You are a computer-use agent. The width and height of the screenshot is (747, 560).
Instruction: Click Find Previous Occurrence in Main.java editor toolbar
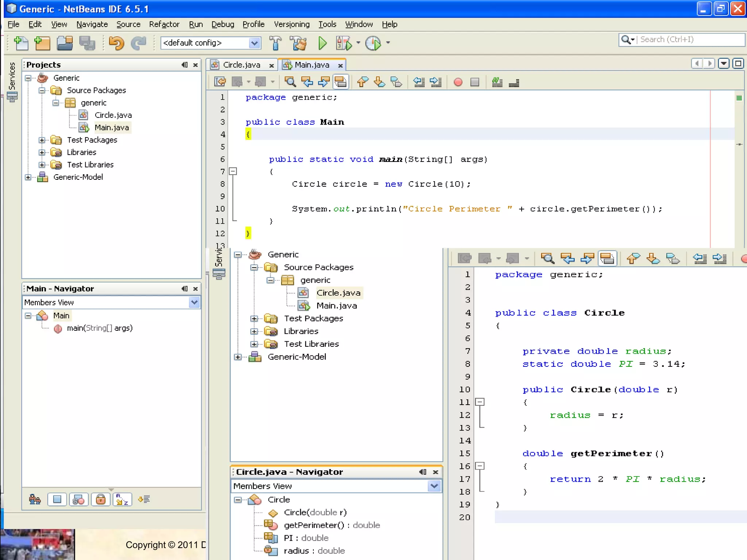pyautogui.click(x=307, y=82)
